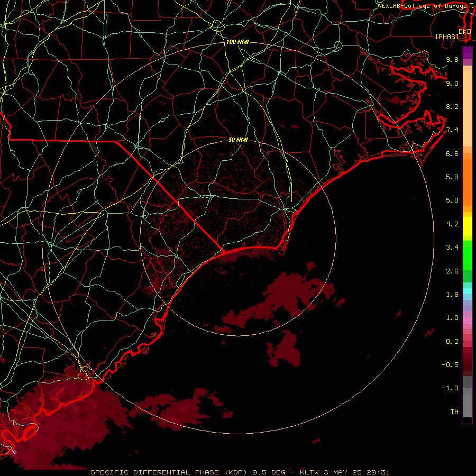Click the 6.6 scale label
This screenshot has height=476, width=476.
point(452,153)
